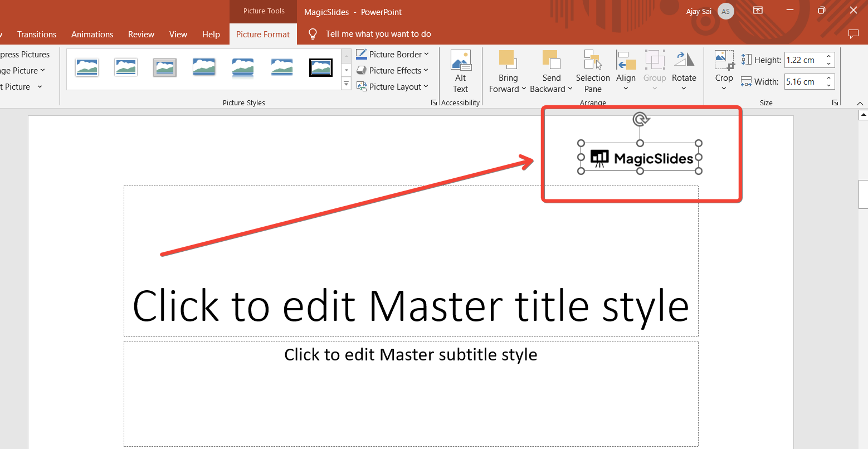Click the Send Backward icon

(551, 60)
